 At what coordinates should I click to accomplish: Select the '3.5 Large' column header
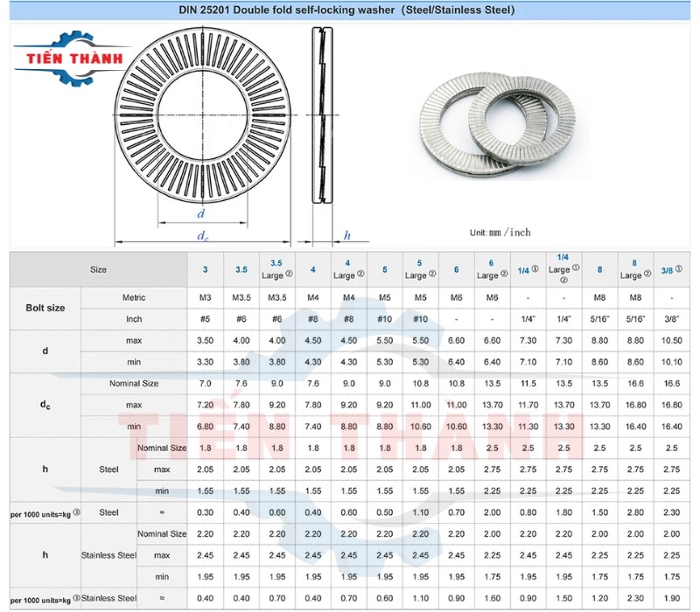[276, 269]
